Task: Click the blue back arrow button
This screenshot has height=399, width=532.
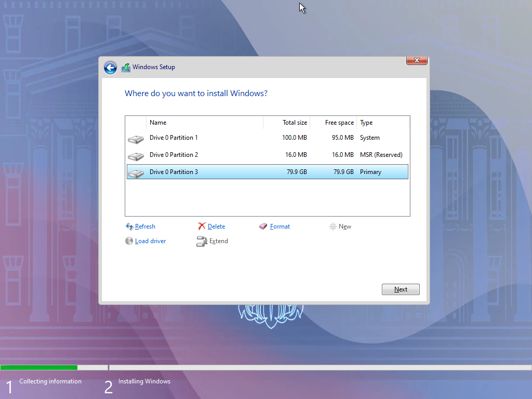Action: (x=110, y=68)
